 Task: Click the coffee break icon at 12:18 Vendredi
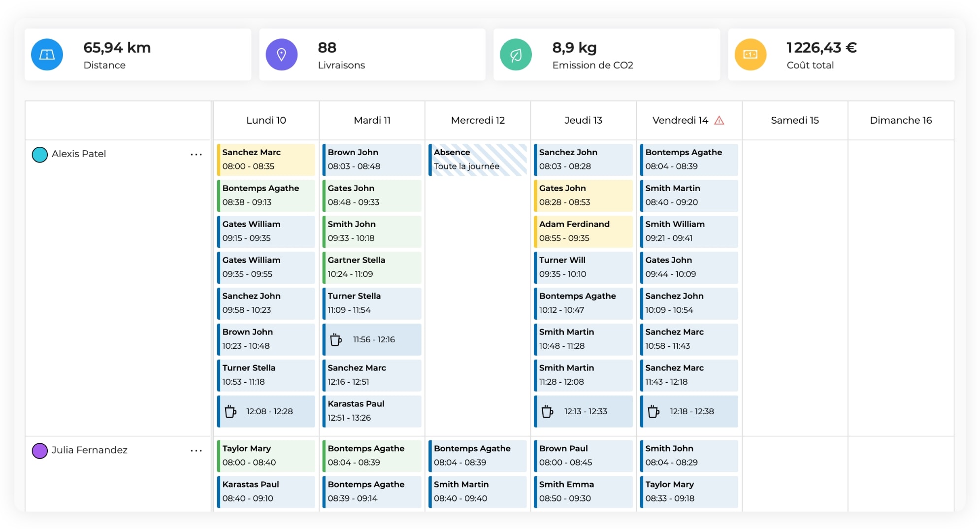click(653, 411)
